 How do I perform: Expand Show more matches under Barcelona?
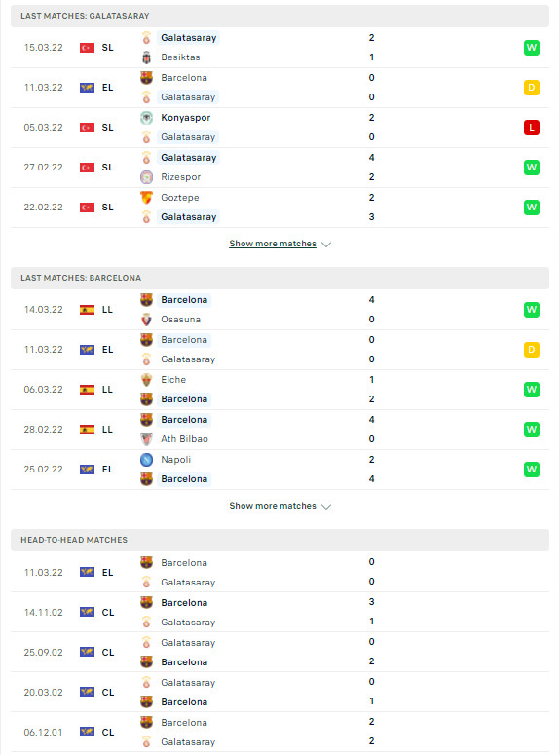tap(273, 506)
